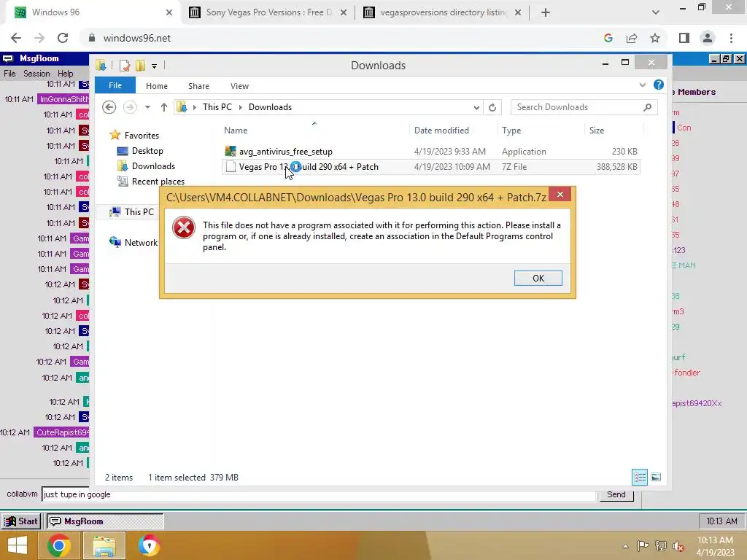Image resolution: width=747 pixels, height=560 pixels.
Task: Reload the windows96.net page
Action: (x=63, y=38)
